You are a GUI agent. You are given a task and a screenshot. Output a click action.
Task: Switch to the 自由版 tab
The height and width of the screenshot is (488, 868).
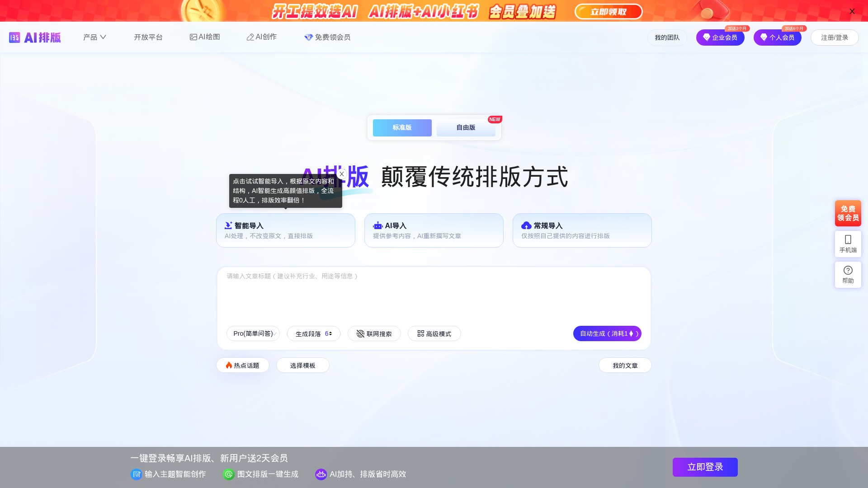[x=466, y=128]
